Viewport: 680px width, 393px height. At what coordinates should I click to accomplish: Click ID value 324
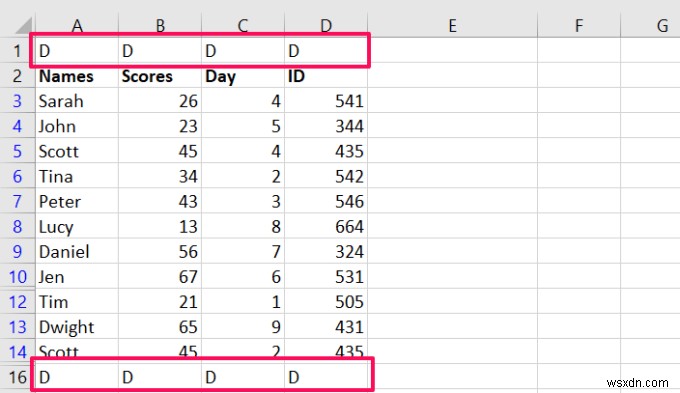point(326,252)
